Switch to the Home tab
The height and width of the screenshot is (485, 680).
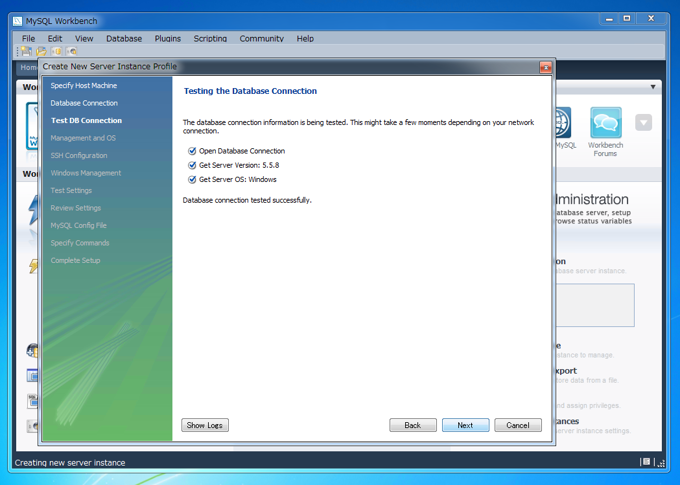28,67
